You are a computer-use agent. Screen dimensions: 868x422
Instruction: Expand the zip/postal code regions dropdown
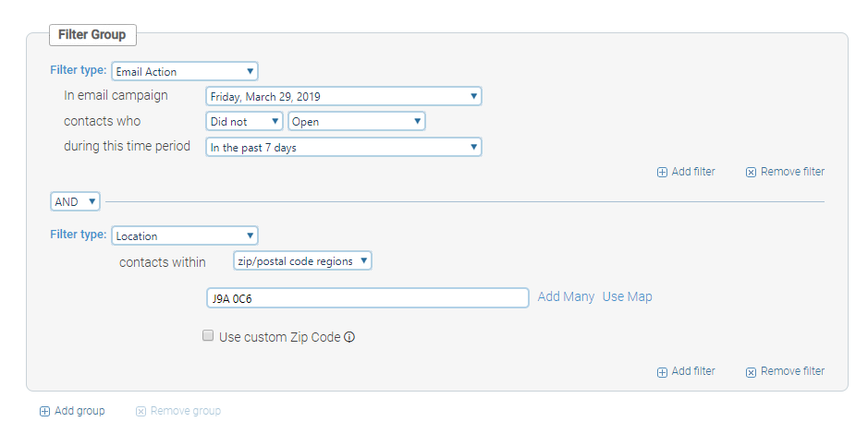tap(302, 261)
